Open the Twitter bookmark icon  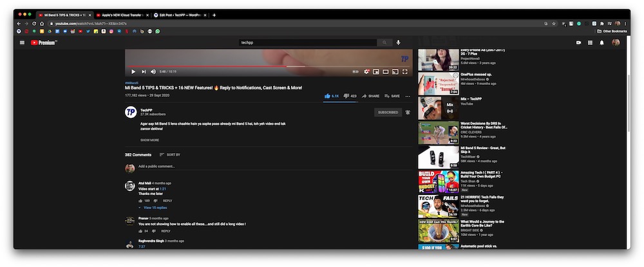click(88, 31)
